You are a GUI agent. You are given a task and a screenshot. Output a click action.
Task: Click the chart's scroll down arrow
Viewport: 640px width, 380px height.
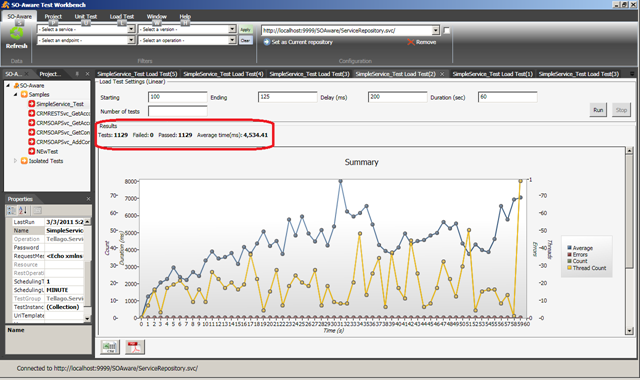click(x=629, y=331)
